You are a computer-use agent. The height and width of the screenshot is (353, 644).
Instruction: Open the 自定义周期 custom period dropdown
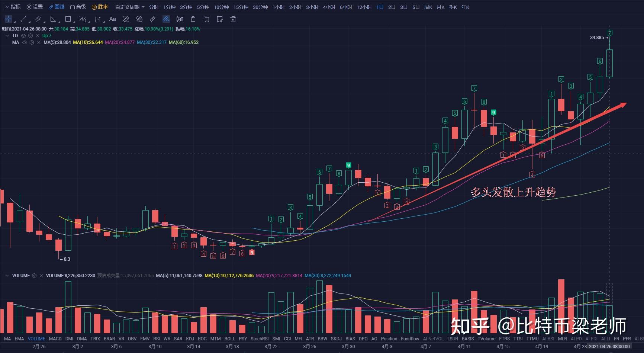pos(129,7)
